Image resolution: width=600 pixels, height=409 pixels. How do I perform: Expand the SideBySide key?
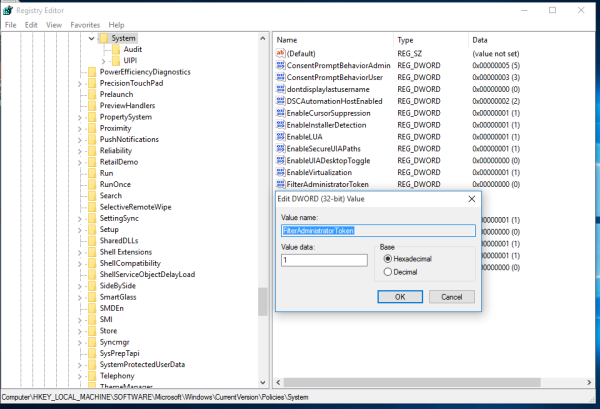coord(80,286)
